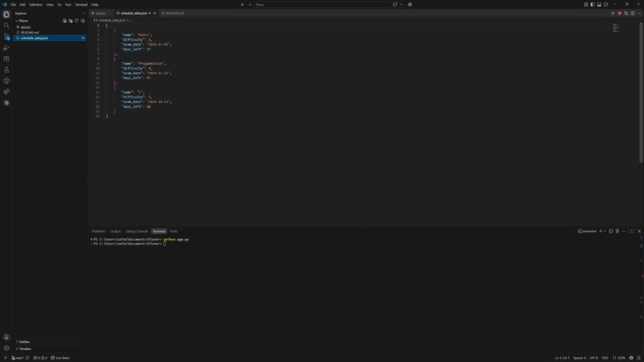
Task: Open notifications bell in status bar
Action: click(638, 358)
